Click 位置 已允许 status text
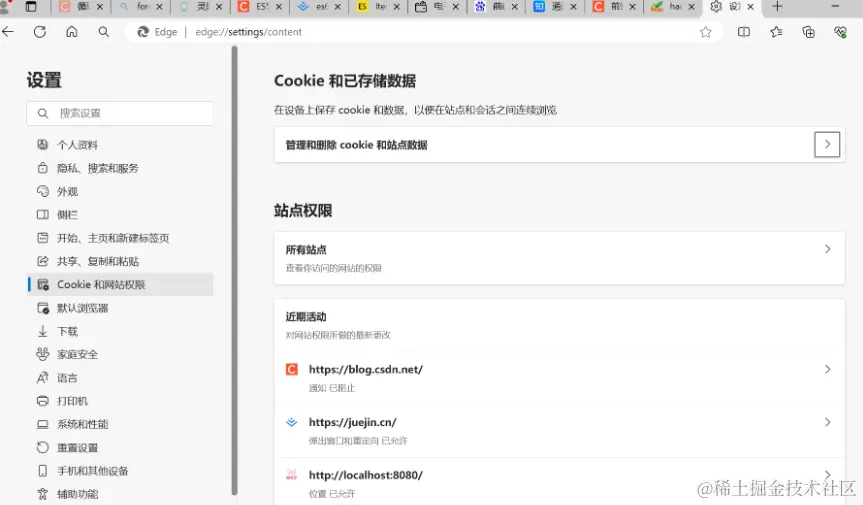Image resolution: width=863 pixels, height=505 pixels. click(x=331, y=493)
